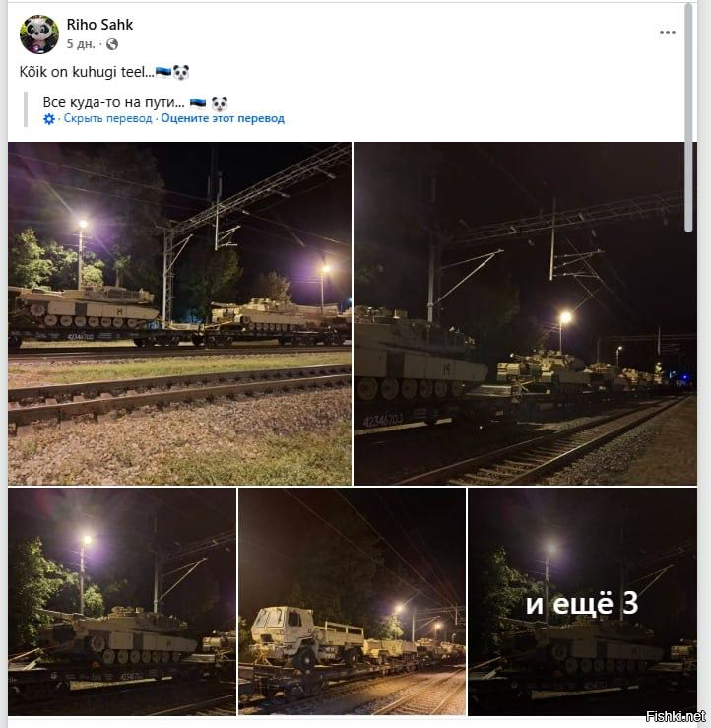The image size is (711, 728).
Task: Open photo of military truck on flatcar
Action: pos(352,601)
